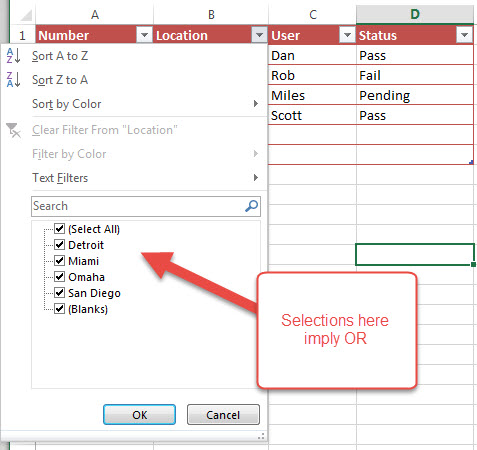477x450 pixels.
Task: Click the Sort Z to A icon
Action: point(13,80)
